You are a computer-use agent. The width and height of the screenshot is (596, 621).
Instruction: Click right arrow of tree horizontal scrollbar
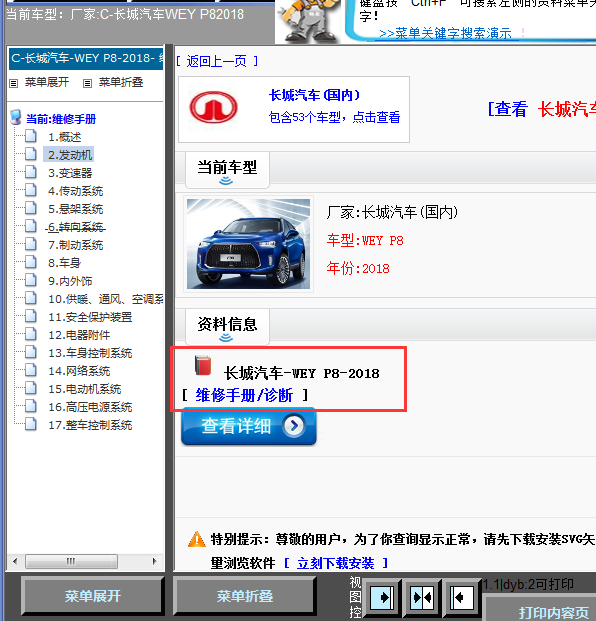(x=154, y=561)
